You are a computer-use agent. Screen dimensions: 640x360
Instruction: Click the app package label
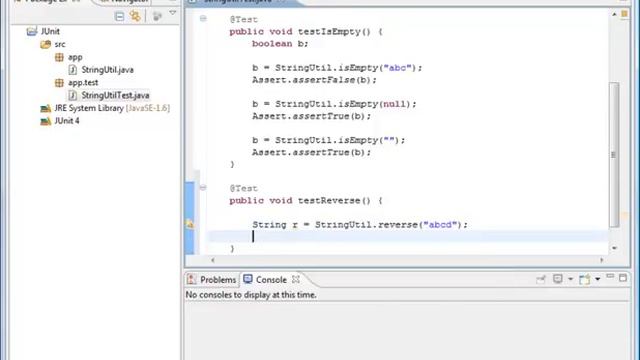[x=75, y=58]
